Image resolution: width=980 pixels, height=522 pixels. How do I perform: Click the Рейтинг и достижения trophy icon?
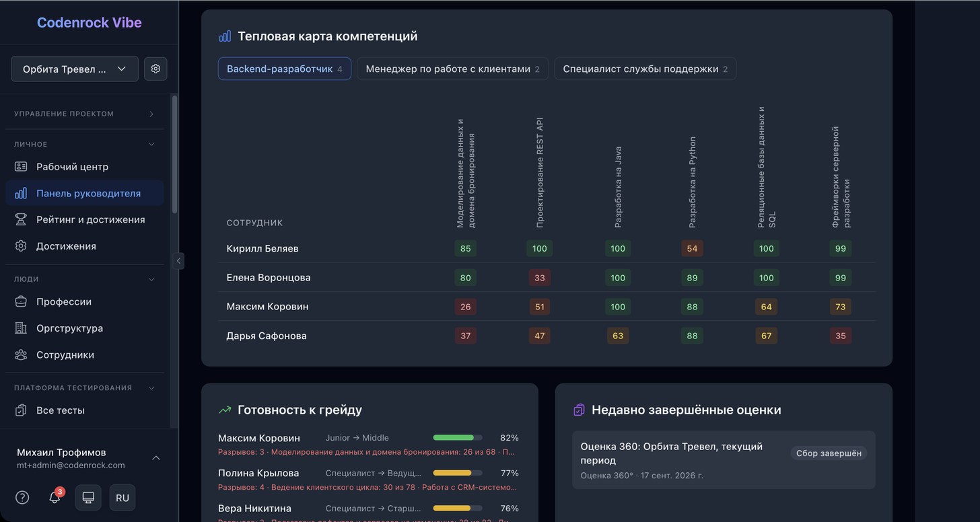click(x=21, y=219)
